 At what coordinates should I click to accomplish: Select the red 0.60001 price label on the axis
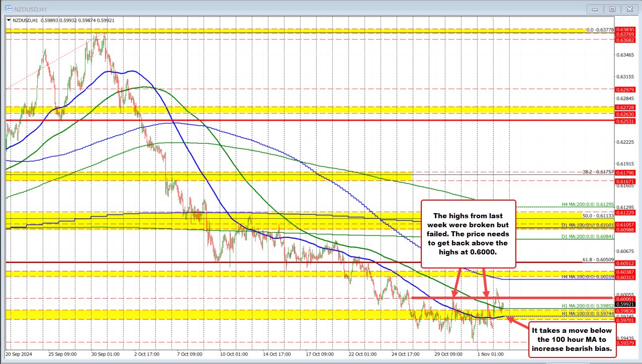click(625, 299)
